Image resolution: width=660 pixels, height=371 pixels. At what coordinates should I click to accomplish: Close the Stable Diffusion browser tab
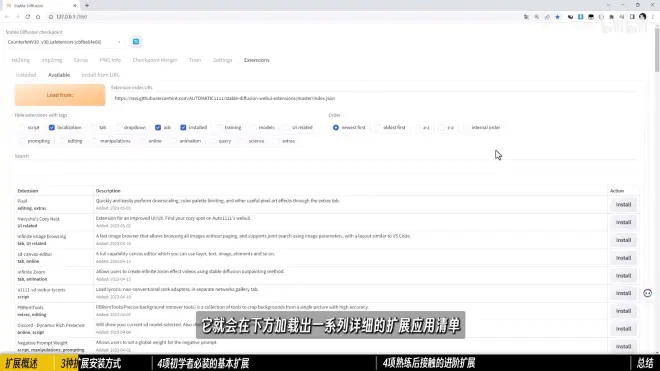[x=75, y=5]
